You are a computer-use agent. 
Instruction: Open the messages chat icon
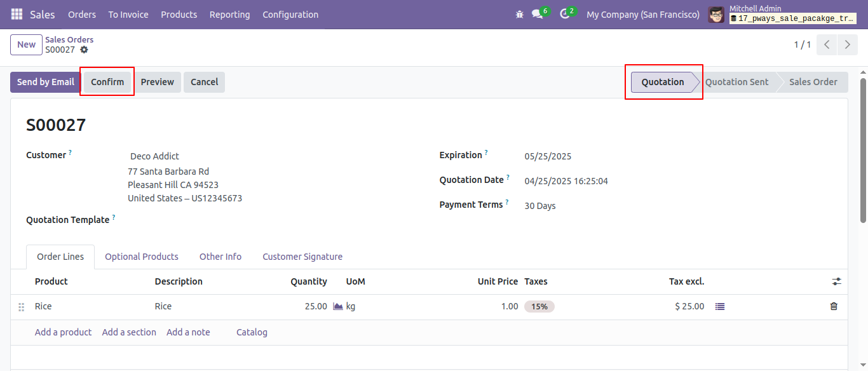point(538,14)
